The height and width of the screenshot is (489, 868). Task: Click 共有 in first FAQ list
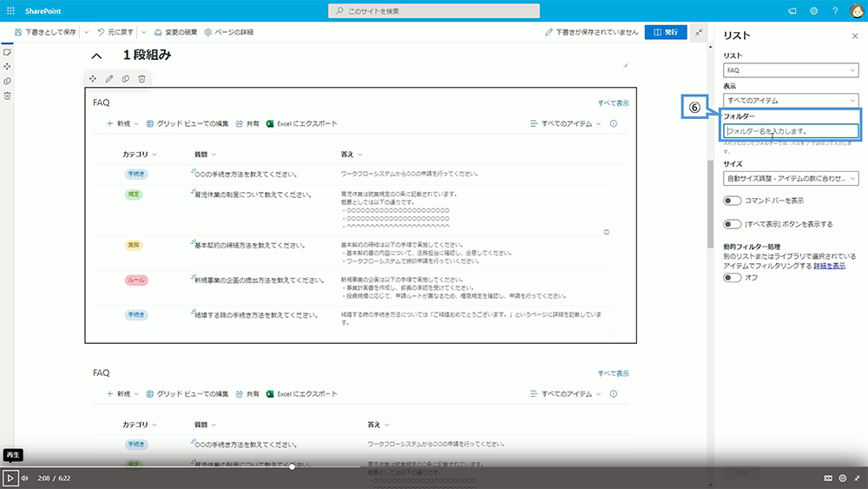coord(247,123)
